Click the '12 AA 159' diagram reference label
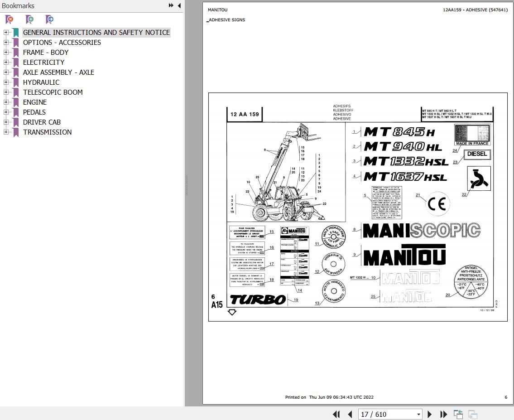Screen dimensions: 514x420 pos(245,115)
